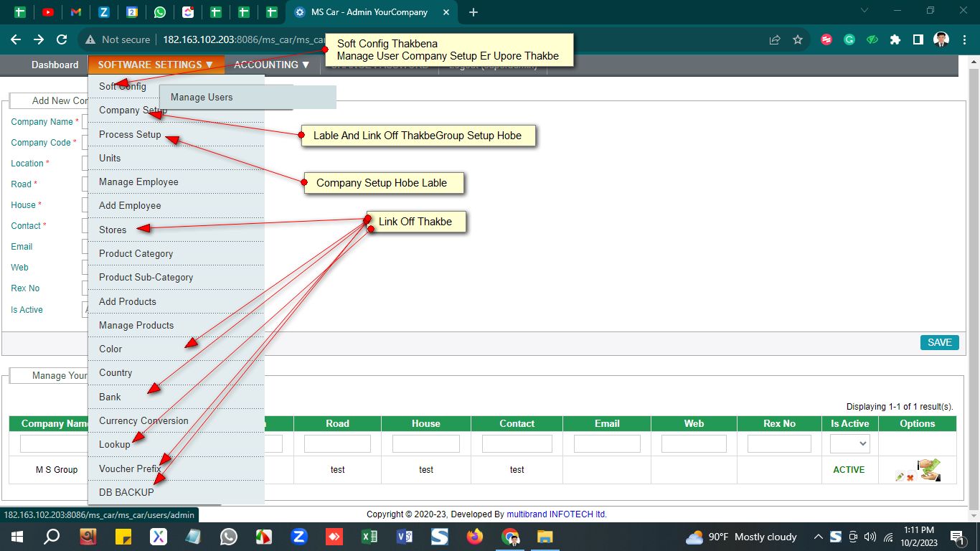Open Product Category menu item
Image resolution: width=980 pixels, height=551 pixels.
coord(176,254)
